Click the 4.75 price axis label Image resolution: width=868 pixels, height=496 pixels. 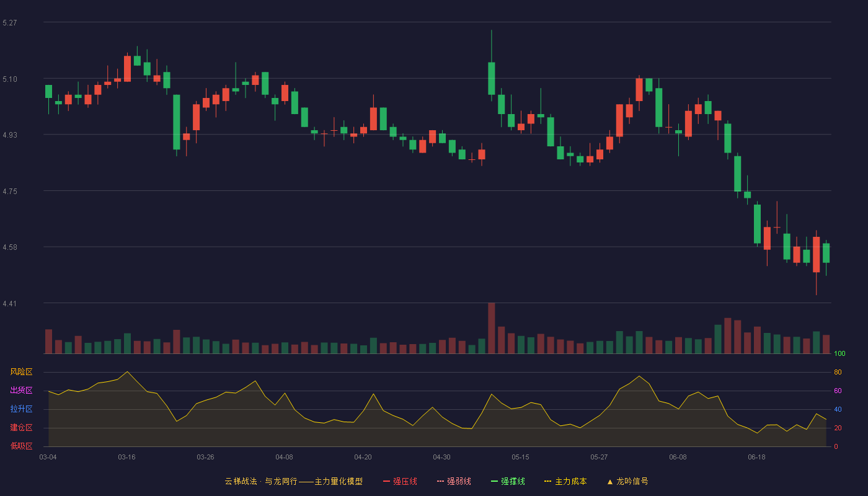point(10,192)
